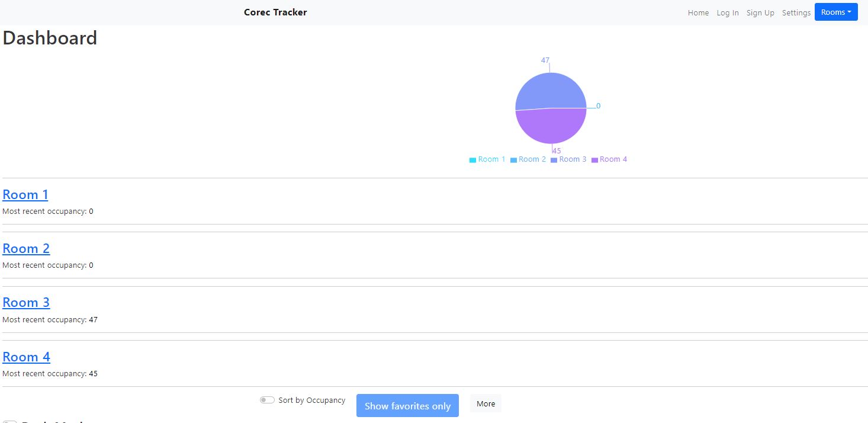The width and height of the screenshot is (868, 423).
Task: Click the 47 label above the pie chart
Action: coord(545,60)
